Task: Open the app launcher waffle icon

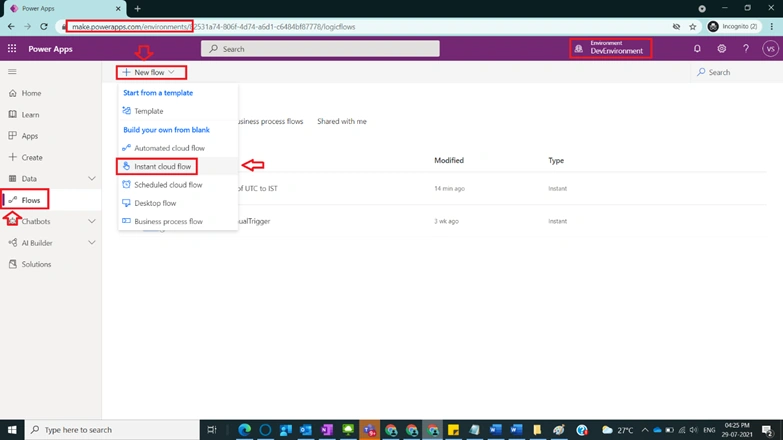Action: (x=12, y=48)
